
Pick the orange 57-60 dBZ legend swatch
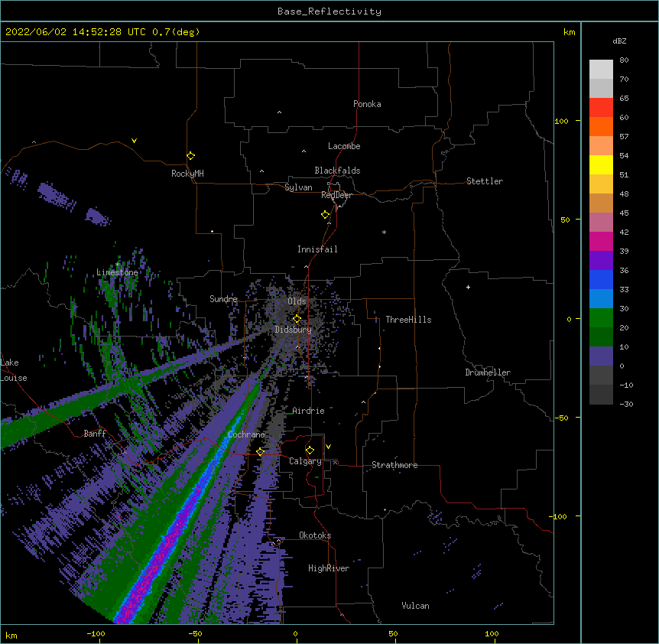(601, 126)
